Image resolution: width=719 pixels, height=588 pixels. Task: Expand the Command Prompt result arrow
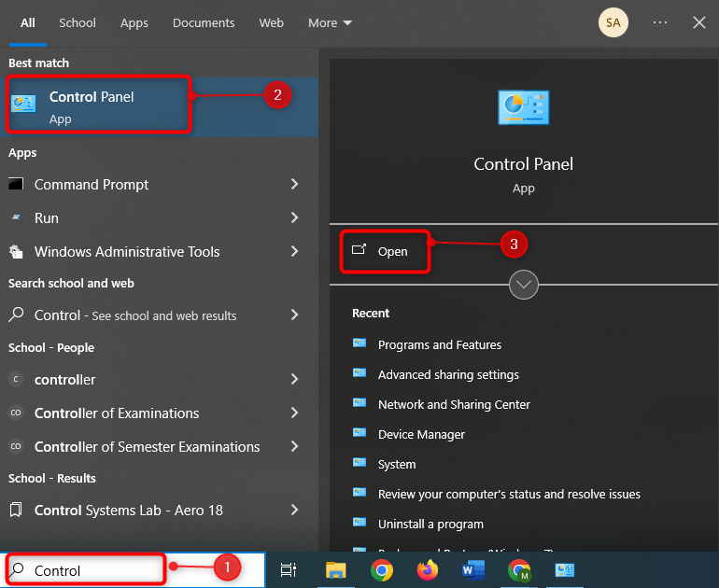294,185
